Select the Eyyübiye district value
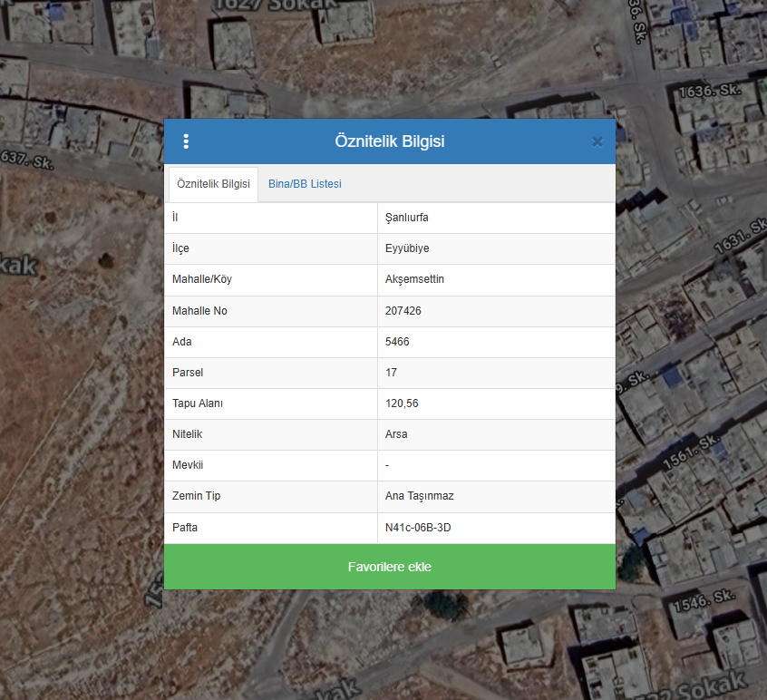 pos(407,248)
